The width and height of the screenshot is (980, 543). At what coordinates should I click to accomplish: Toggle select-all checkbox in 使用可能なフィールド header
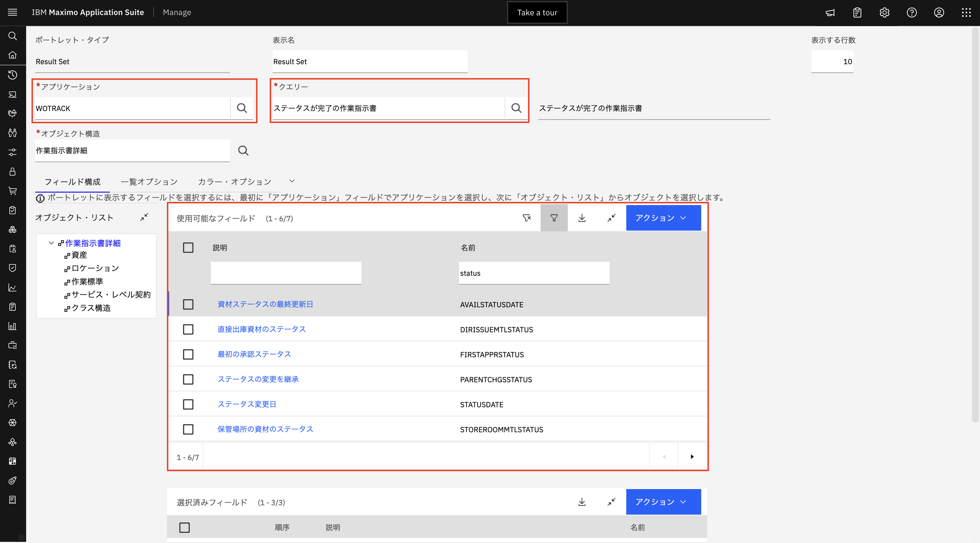pos(188,248)
